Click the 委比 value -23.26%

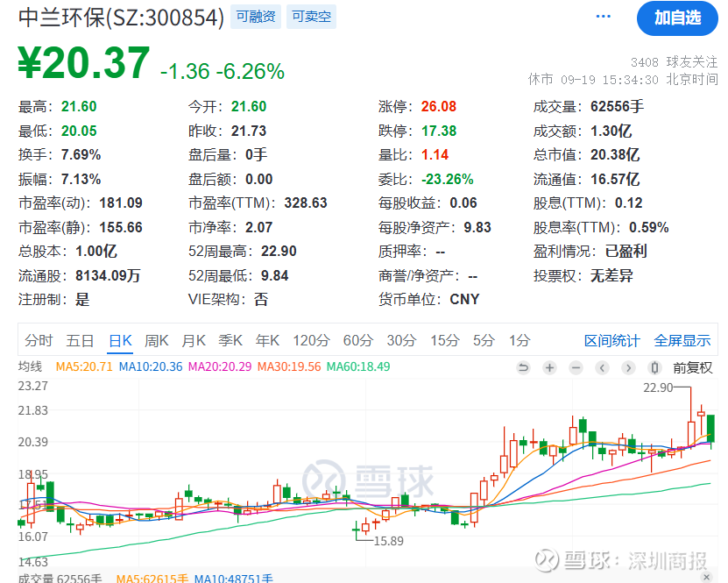(x=448, y=179)
